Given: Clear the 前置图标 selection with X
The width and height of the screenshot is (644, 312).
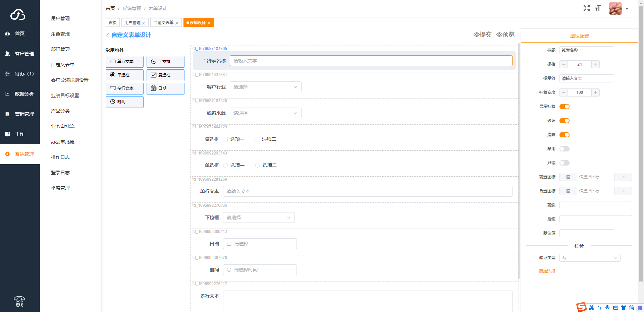Looking at the screenshot, I should pos(623,177).
